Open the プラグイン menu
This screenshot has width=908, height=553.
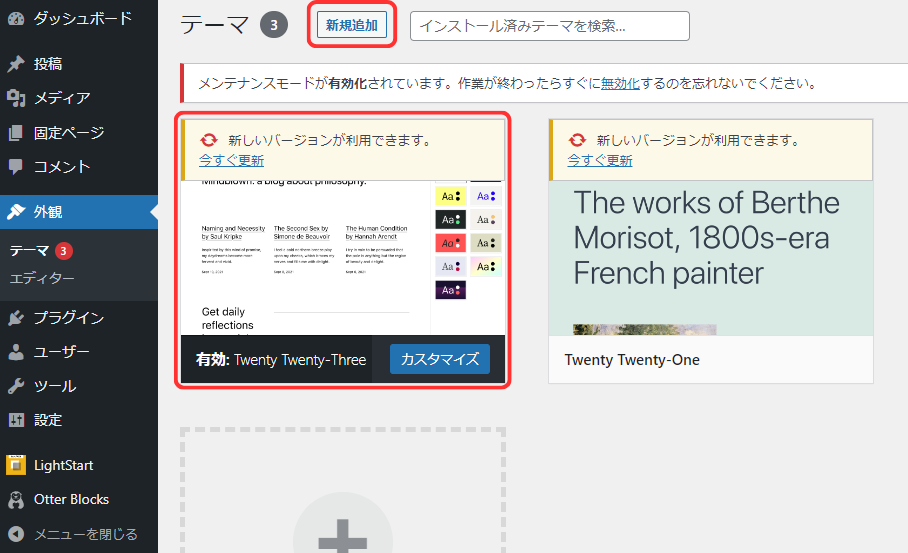pos(79,317)
